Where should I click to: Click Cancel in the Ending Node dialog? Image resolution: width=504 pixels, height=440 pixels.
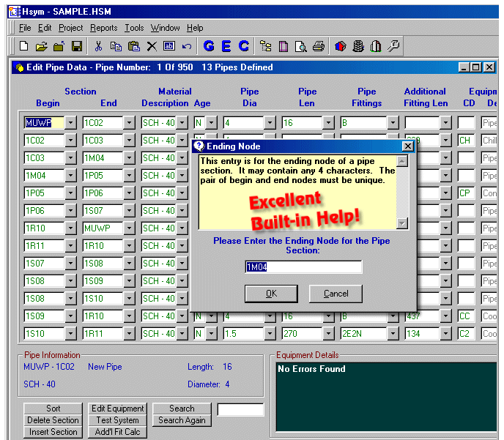(336, 294)
